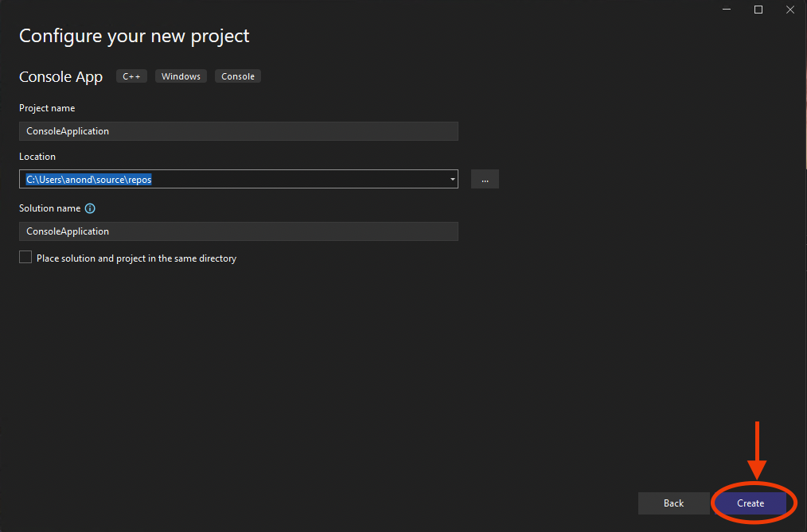Click the Project name label
Screen dimensions: 807x532
pyautogui.click(x=47, y=108)
